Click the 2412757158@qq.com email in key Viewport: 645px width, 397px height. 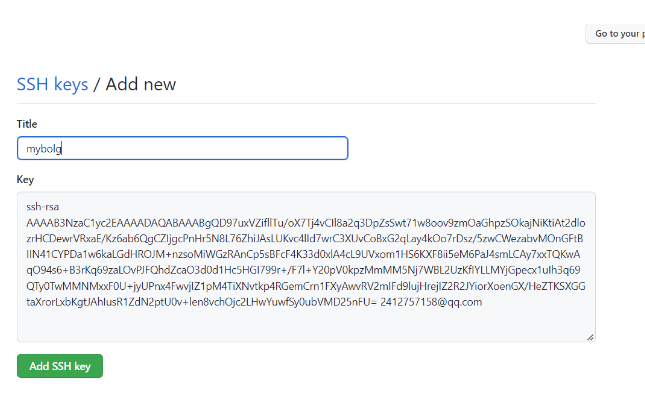tap(431, 302)
